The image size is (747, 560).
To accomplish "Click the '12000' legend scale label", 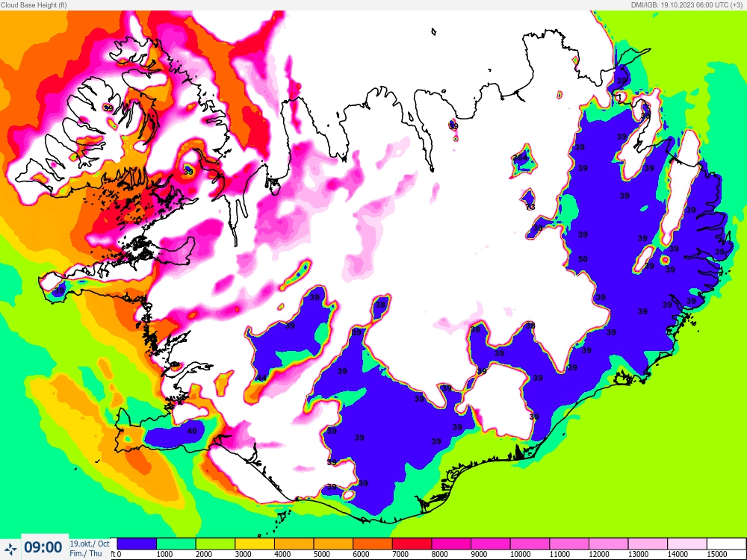I will point(599,554).
